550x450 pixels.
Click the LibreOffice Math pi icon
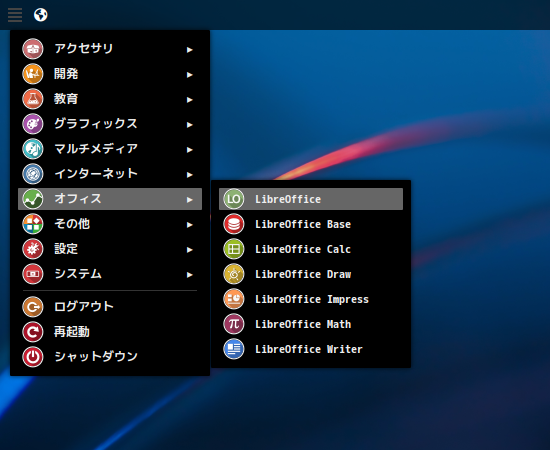tap(234, 324)
